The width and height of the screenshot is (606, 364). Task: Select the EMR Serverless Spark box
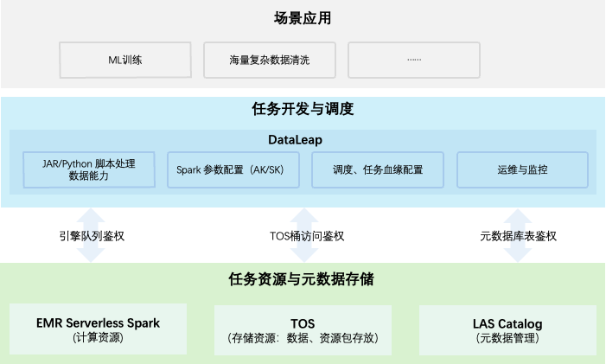click(x=99, y=329)
